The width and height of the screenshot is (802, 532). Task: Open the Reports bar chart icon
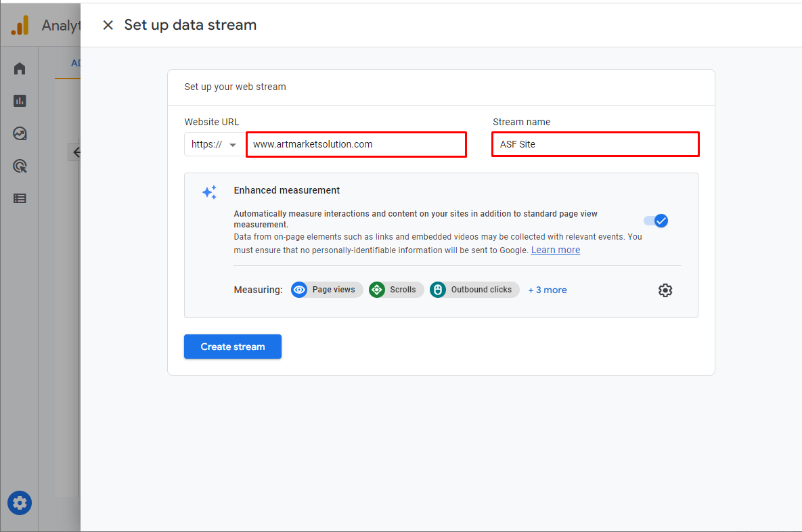click(20, 101)
